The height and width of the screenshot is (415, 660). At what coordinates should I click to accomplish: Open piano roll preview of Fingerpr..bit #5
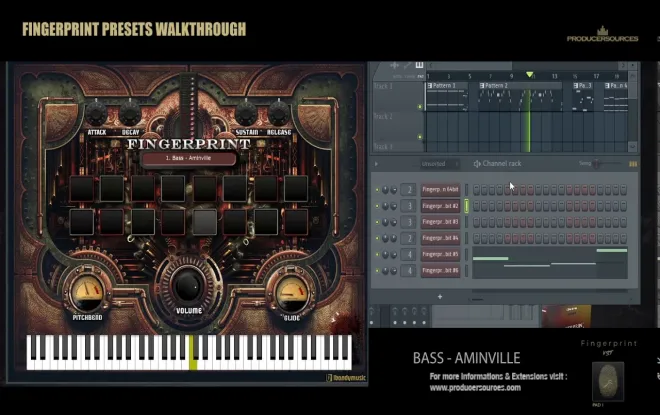[x=550, y=254]
